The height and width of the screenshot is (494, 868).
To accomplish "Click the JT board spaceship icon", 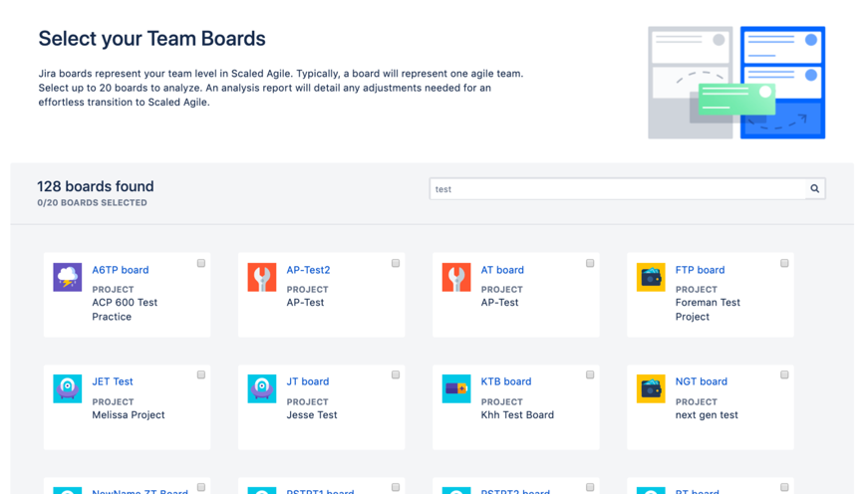I will pyautogui.click(x=262, y=388).
